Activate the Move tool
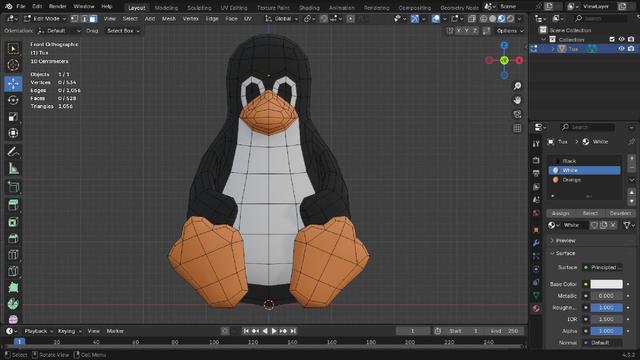Viewport: 640px width, 360px height. (x=13, y=84)
